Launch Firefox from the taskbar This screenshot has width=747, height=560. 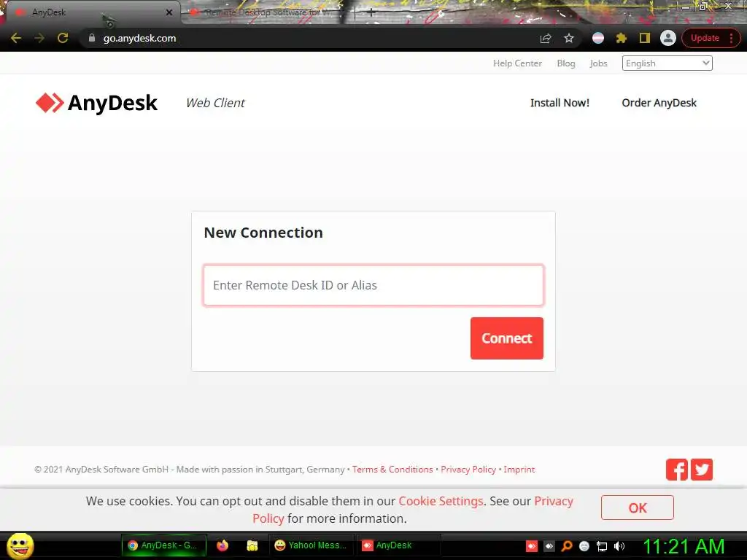222,545
